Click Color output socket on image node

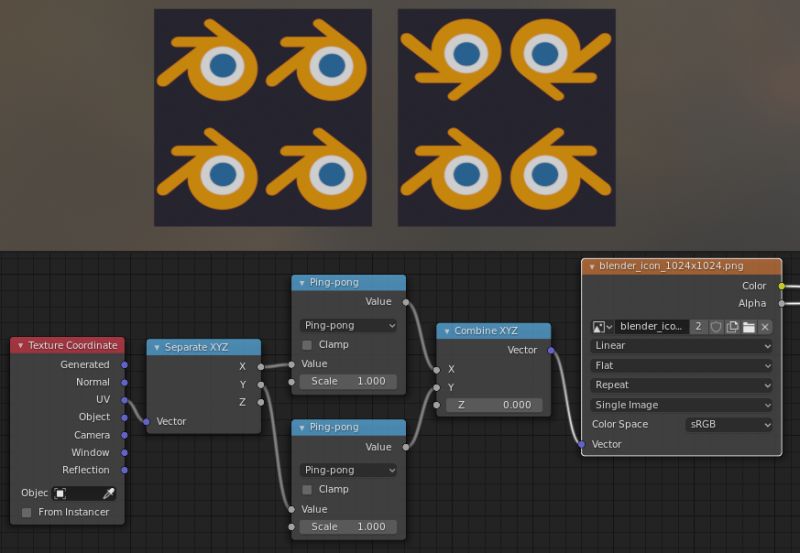(x=782, y=286)
